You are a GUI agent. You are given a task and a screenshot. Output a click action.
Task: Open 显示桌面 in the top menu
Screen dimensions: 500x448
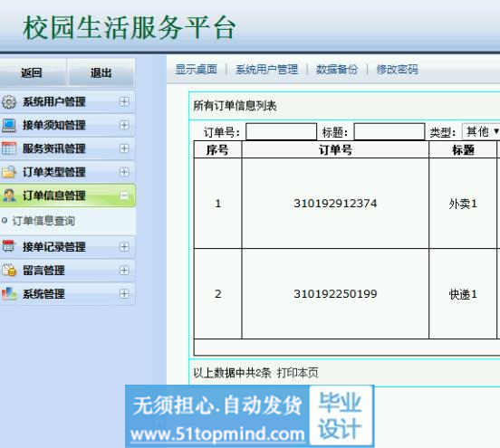click(x=197, y=69)
